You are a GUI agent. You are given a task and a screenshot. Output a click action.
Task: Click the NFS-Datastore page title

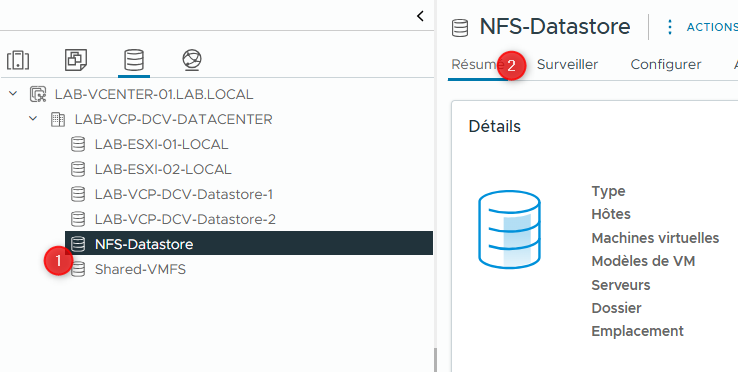[555, 26]
